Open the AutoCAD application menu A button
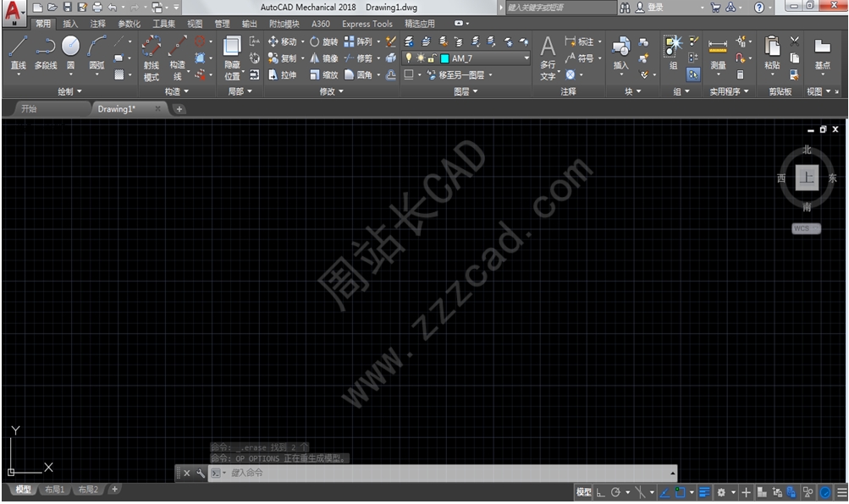The height and width of the screenshot is (504, 849). tap(14, 13)
